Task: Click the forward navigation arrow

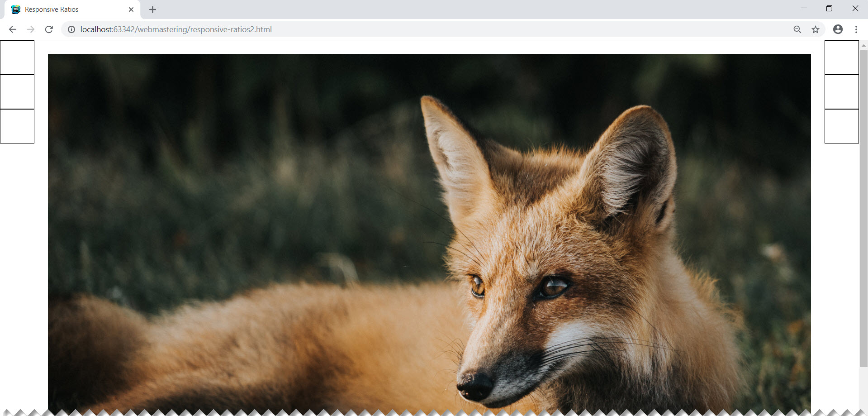Action: (x=30, y=29)
